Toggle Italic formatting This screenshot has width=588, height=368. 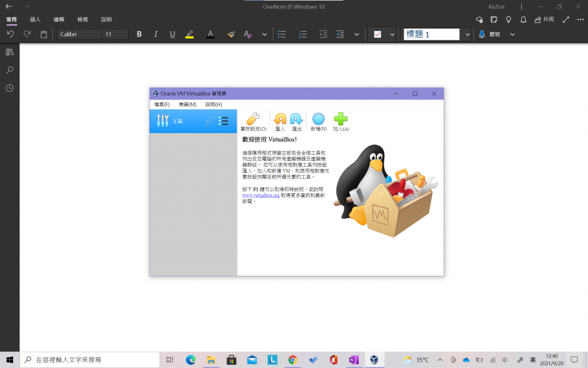(x=156, y=34)
